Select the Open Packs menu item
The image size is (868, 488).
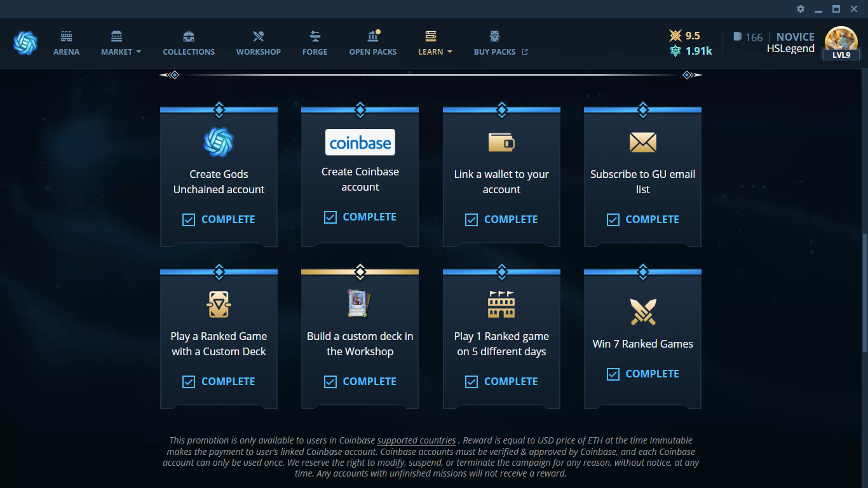373,52
